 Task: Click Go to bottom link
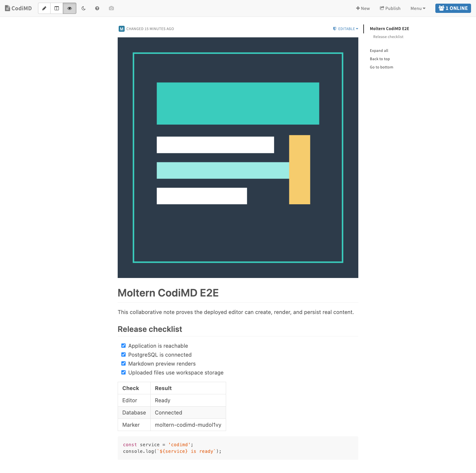point(381,67)
